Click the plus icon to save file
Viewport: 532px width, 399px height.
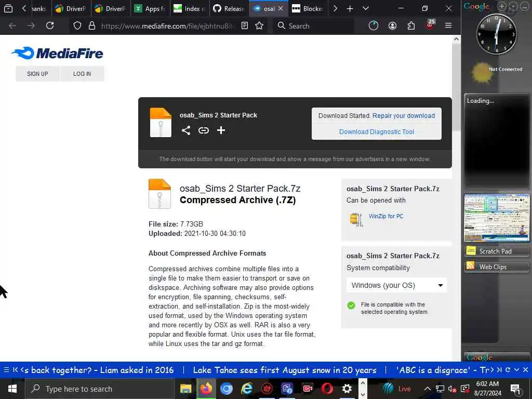coord(221,130)
